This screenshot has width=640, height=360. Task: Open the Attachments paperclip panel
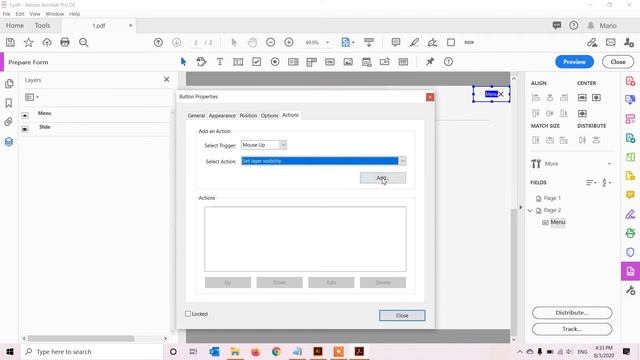[9, 122]
